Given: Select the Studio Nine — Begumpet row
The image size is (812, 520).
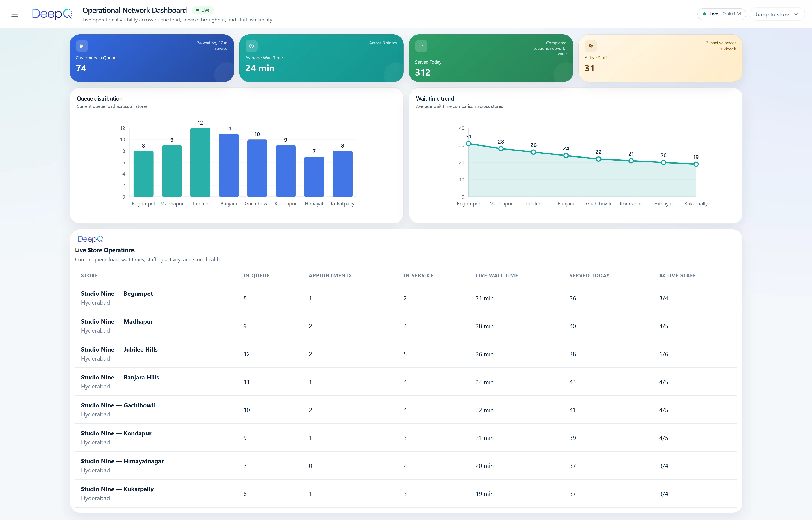Looking at the screenshot, I should (406, 298).
